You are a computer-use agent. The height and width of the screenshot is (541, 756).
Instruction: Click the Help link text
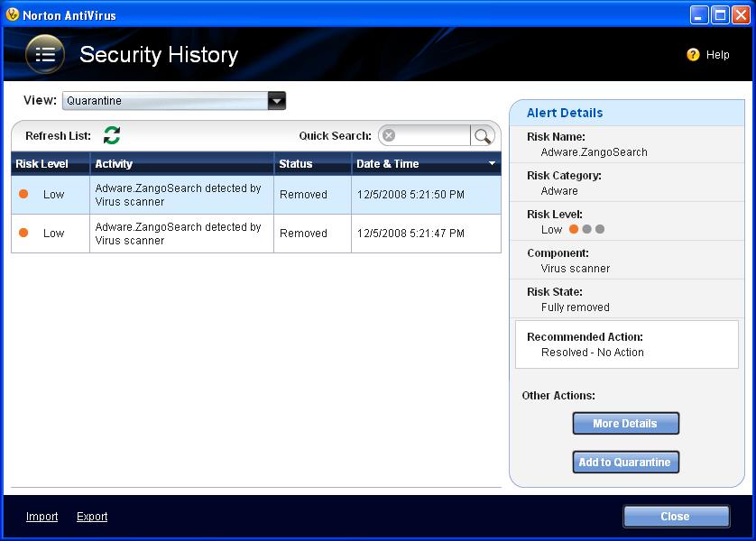[717, 55]
